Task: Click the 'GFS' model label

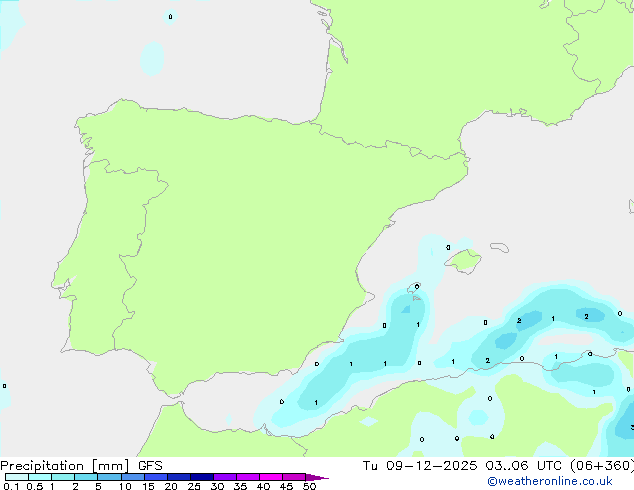Action: coord(150,466)
